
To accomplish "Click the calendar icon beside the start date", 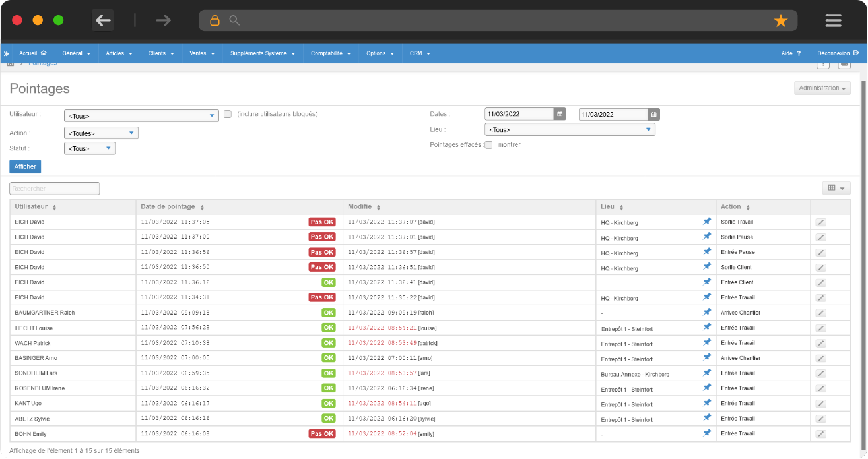I will point(560,114).
